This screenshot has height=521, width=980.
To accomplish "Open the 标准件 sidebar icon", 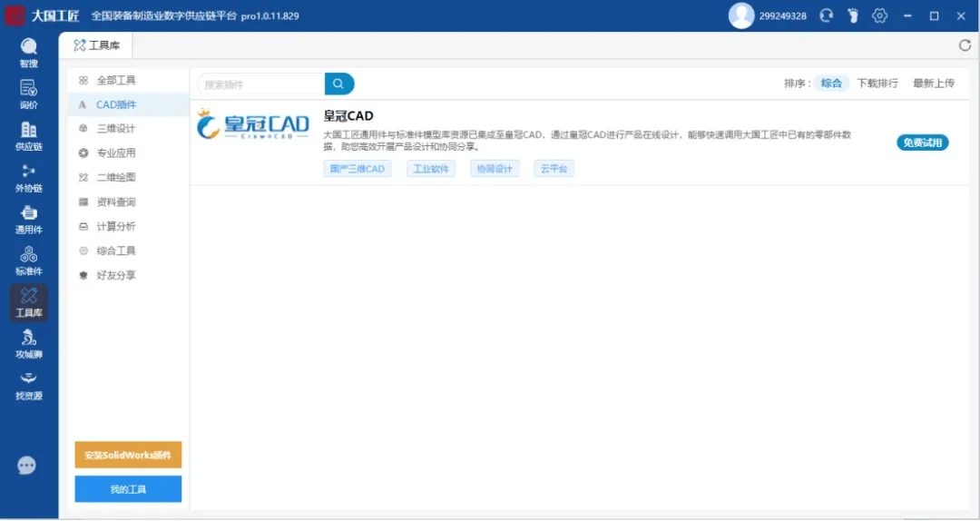I will click(x=29, y=260).
